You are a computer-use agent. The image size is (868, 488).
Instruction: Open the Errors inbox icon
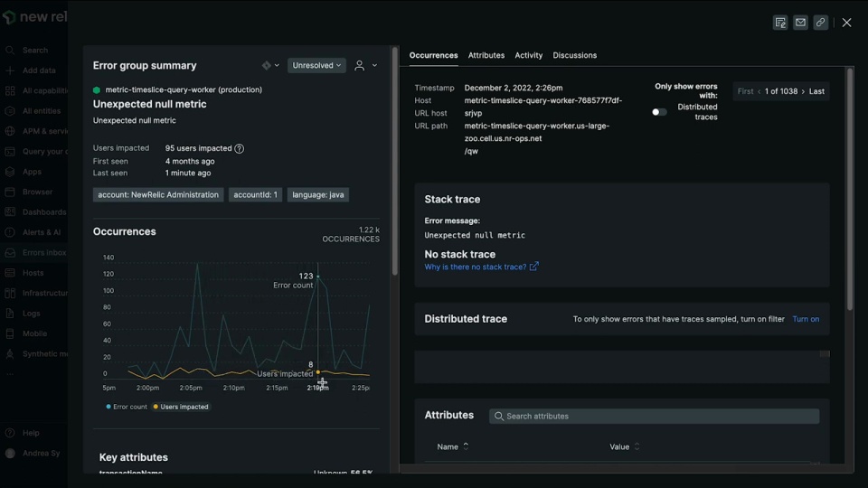[x=10, y=253]
